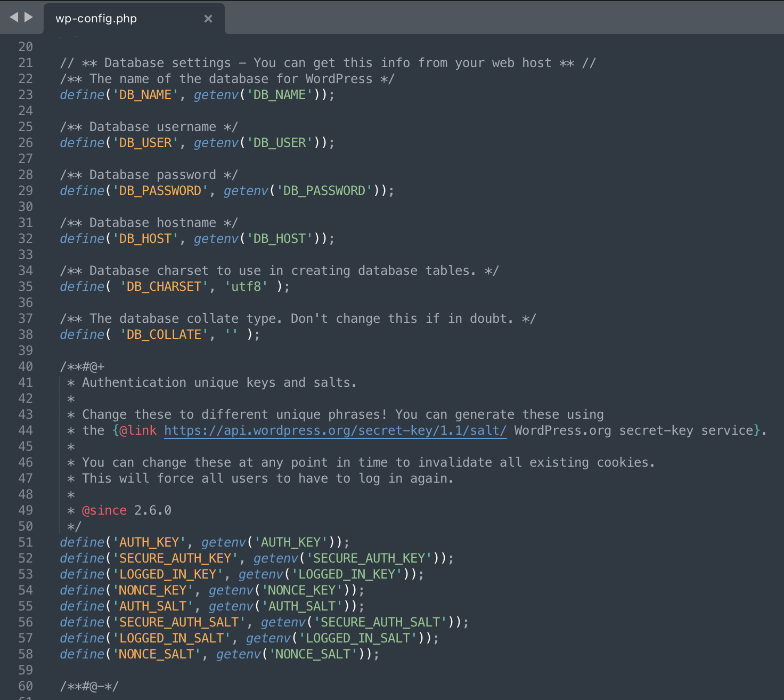Click the getenv call on line 26
The width and height of the screenshot is (784, 700).
click(x=215, y=142)
